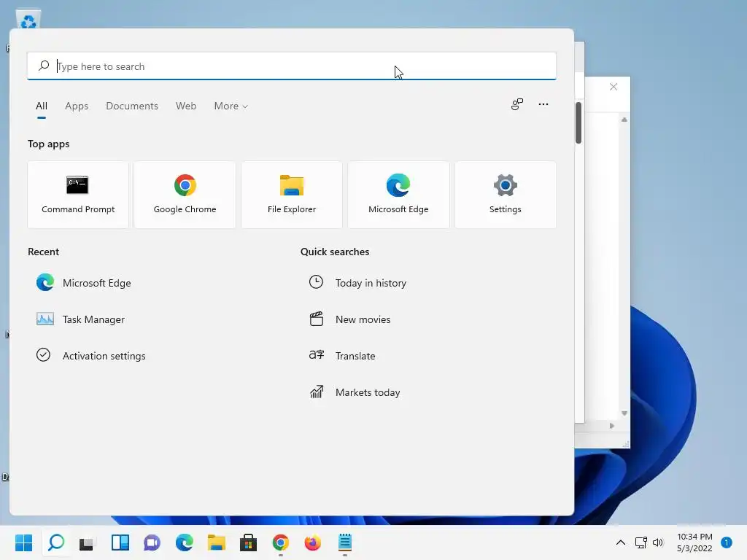Switch to the Web search tab

[x=186, y=106]
